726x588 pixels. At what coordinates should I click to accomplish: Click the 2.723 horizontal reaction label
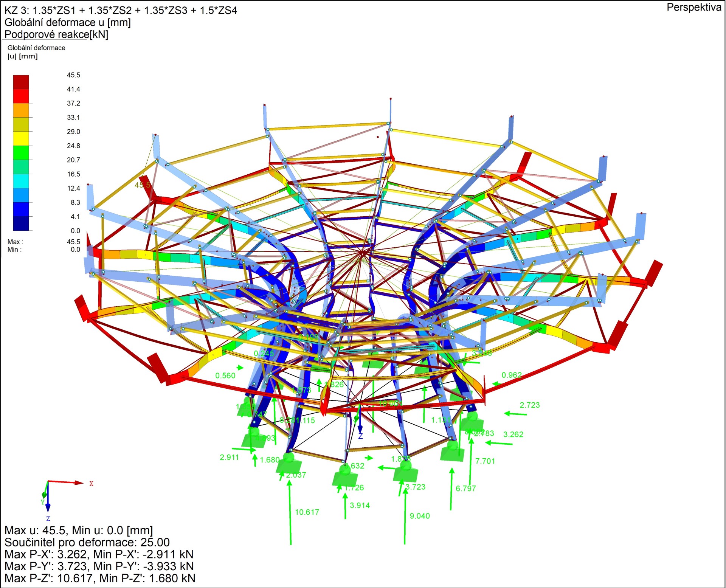pyautogui.click(x=529, y=405)
